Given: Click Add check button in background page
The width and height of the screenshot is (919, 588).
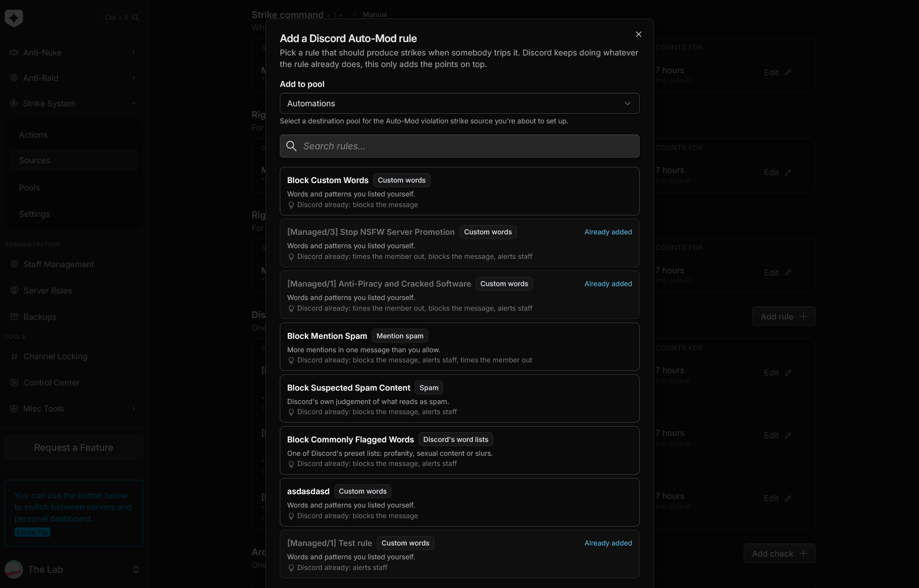Looking at the screenshot, I should coord(779,554).
